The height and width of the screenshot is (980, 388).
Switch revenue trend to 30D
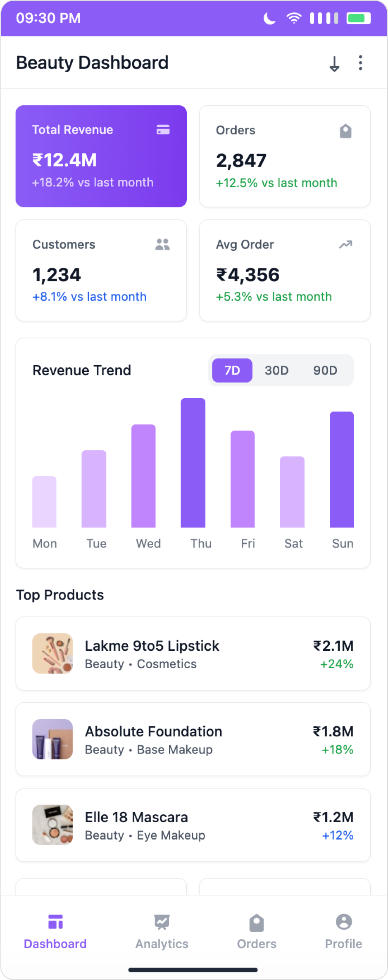coord(276,370)
